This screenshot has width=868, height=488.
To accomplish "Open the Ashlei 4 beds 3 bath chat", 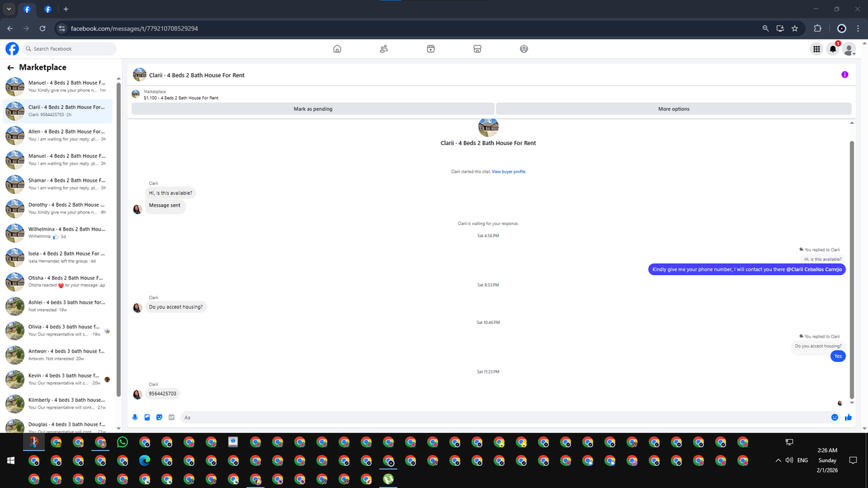I will [58, 306].
